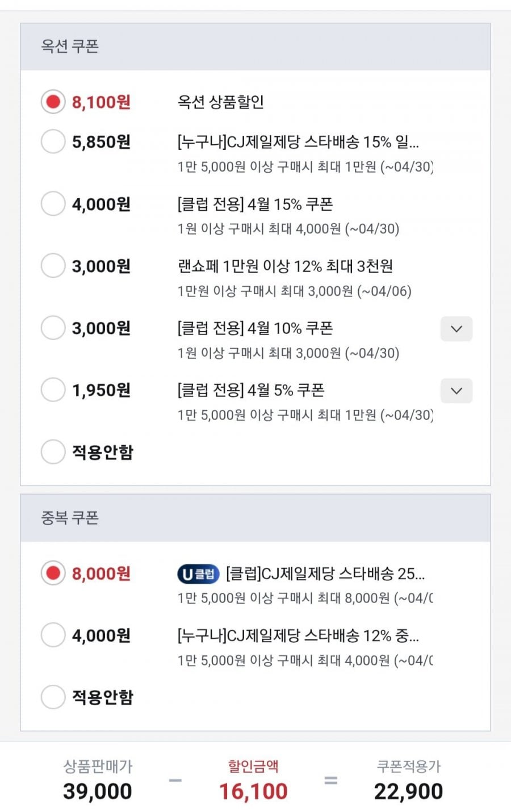This screenshot has height=812, width=511.
Task: Choose the 4,000원 클럽 전용 15% coupon radio
Action: click(53, 204)
